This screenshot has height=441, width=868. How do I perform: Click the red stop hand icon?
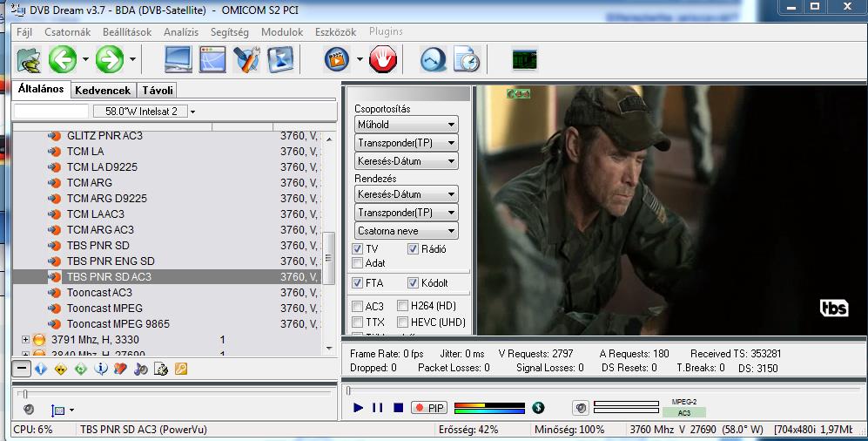(x=383, y=58)
